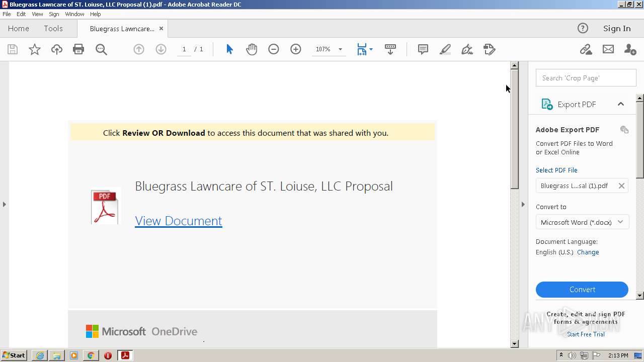Open the Sign menu

(54, 14)
